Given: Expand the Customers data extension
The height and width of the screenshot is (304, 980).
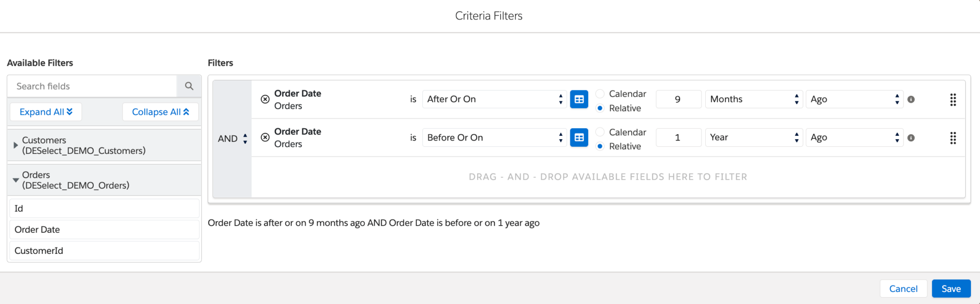Looking at the screenshot, I should [16, 145].
